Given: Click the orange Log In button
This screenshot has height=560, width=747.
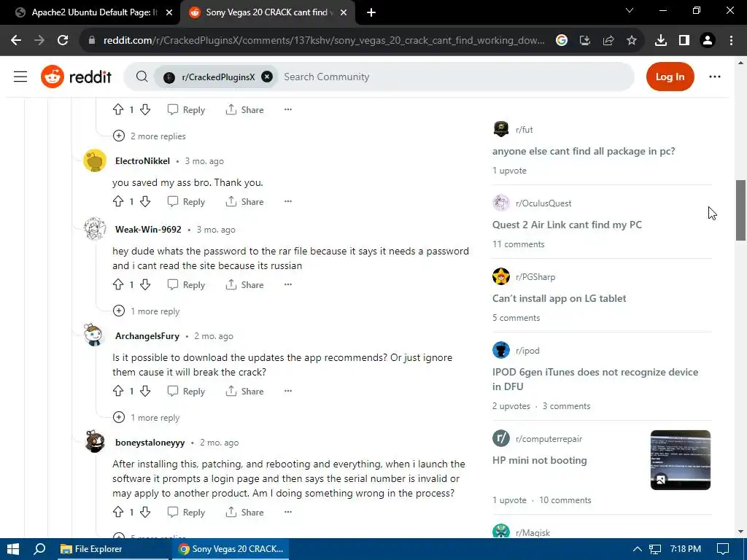Looking at the screenshot, I should [x=670, y=77].
